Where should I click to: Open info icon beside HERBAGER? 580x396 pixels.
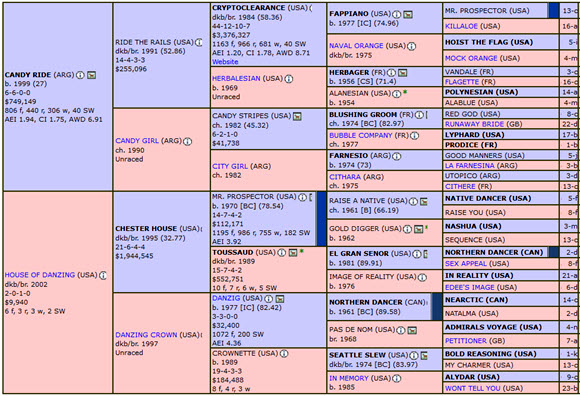coord(391,73)
